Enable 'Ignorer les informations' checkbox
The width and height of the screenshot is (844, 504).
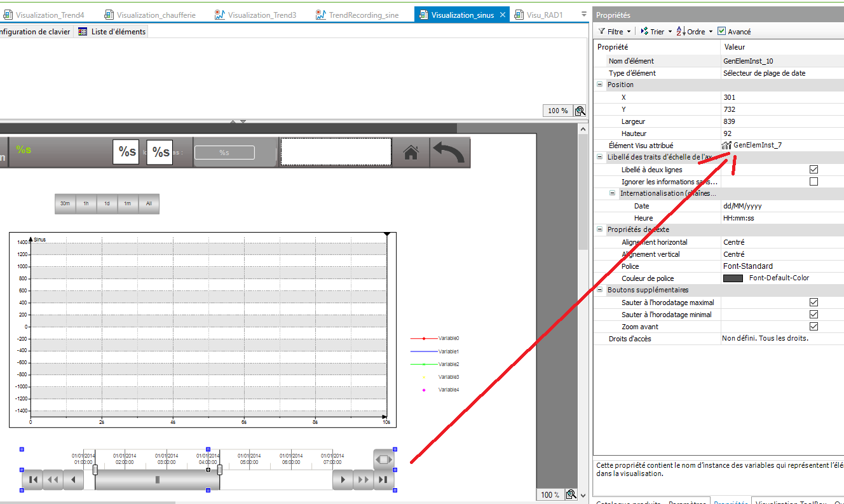813,182
